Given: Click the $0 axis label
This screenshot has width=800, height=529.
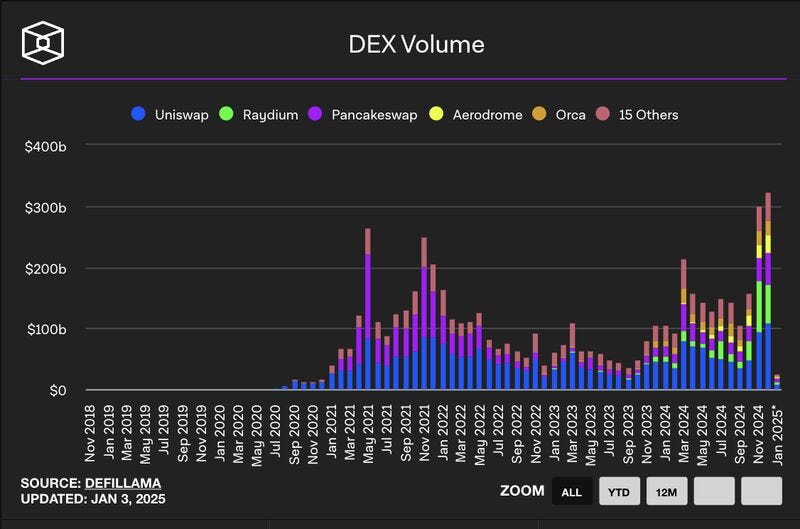Looking at the screenshot, I should click(x=58, y=390).
